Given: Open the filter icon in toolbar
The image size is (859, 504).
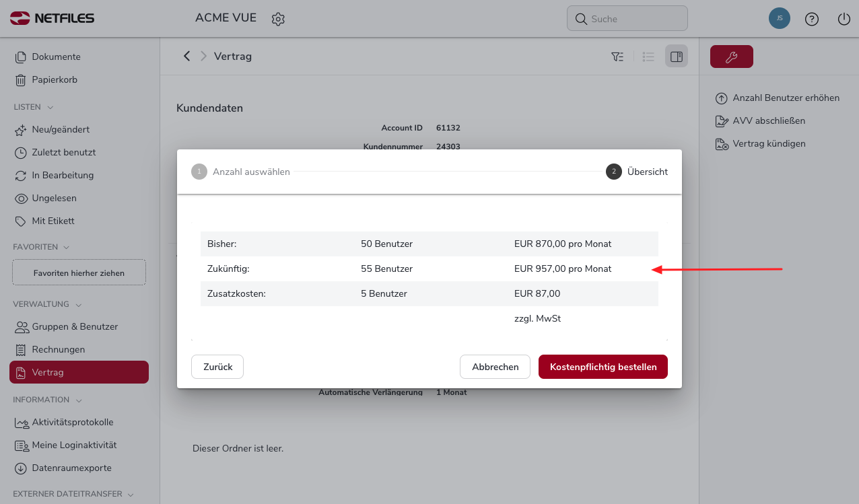Looking at the screenshot, I should pos(617,57).
